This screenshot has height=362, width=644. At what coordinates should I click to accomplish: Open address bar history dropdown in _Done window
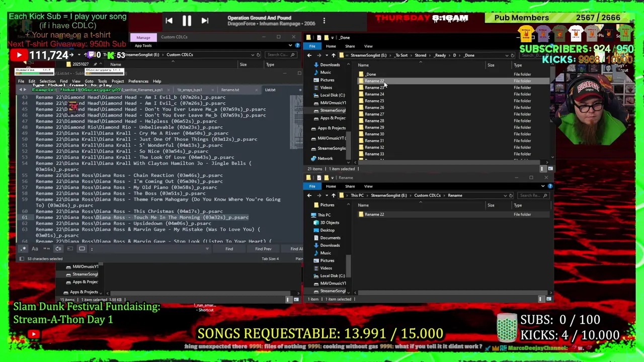(x=506, y=55)
